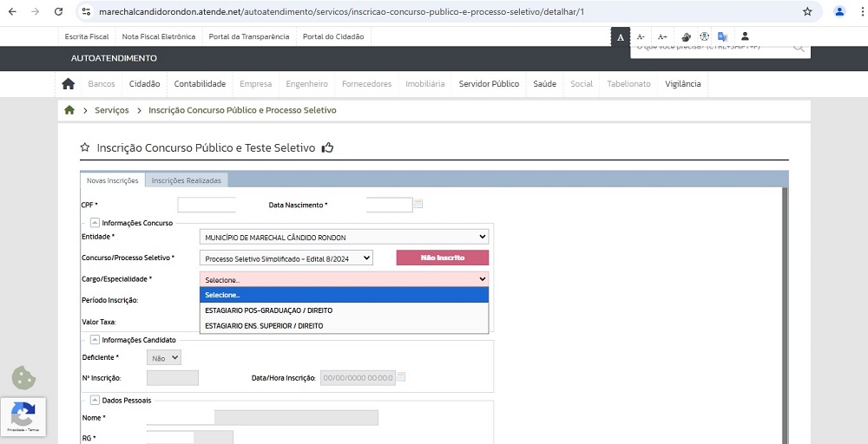Open the Servidor Público menu

pyautogui.click(x=489, y=84)
